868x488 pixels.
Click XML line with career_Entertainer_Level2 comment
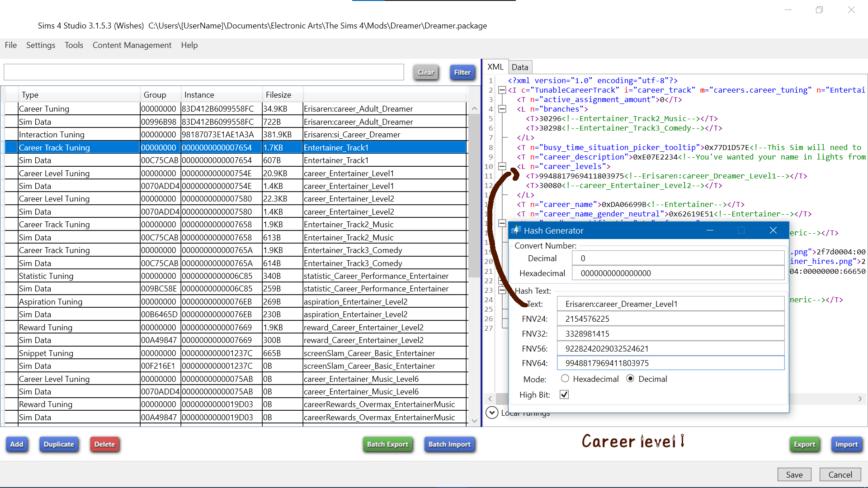point(624,185)
